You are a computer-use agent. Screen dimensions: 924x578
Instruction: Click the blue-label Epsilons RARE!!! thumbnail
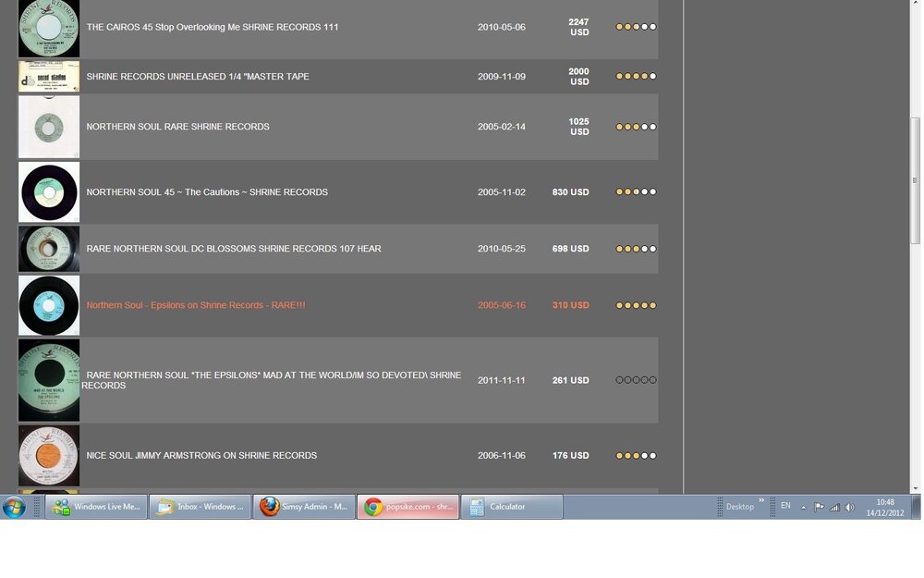pyautogui.click(x=49, y=305)
